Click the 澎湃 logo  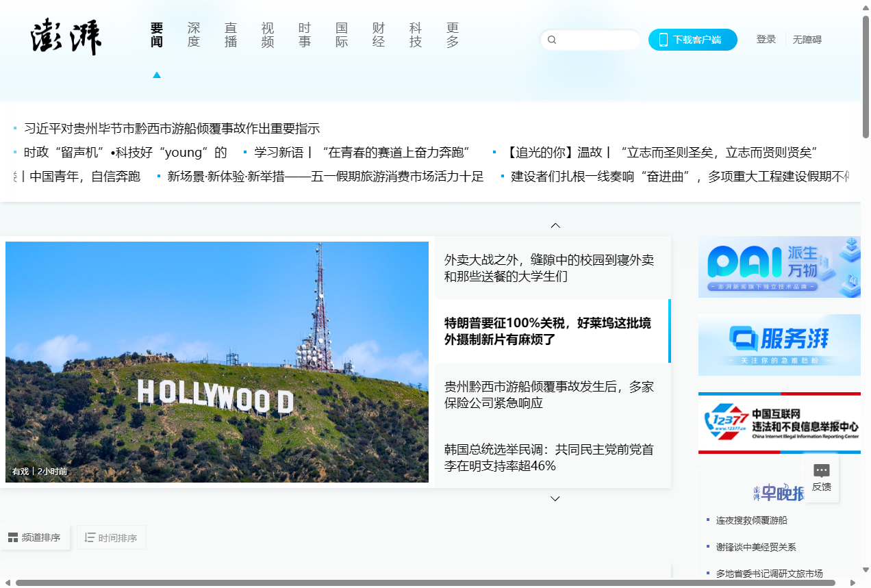66,38
